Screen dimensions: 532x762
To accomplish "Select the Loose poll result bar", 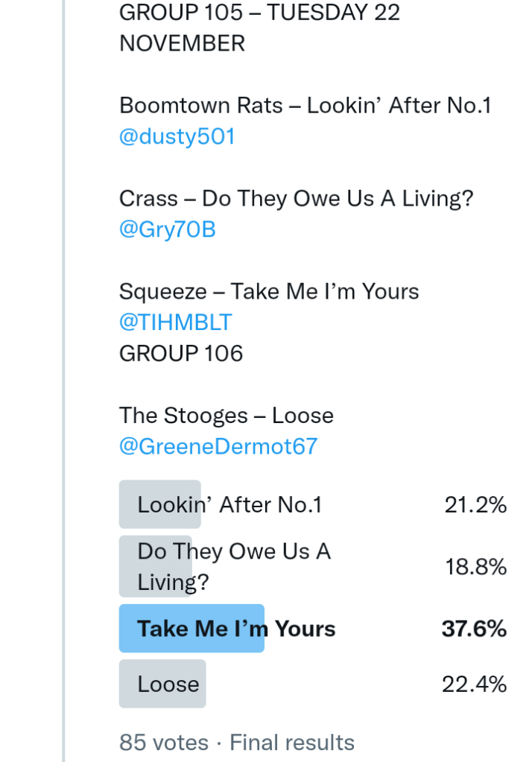I will [168, 684].
